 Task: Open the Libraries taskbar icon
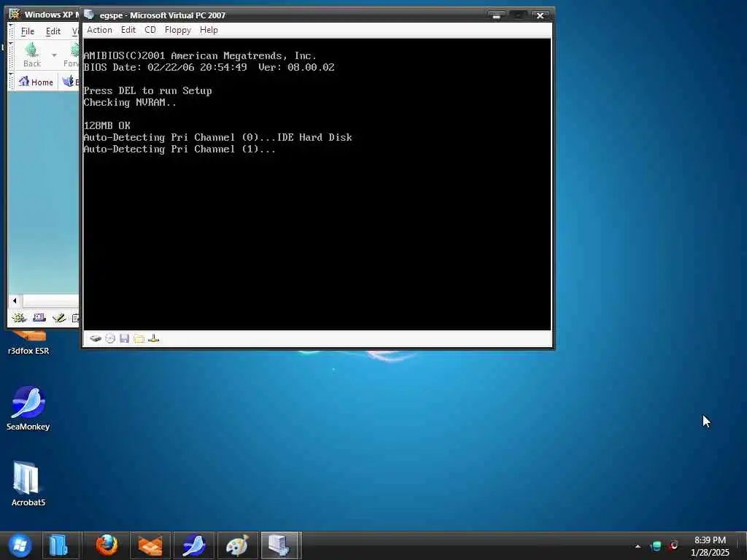[x=60, y=545]
